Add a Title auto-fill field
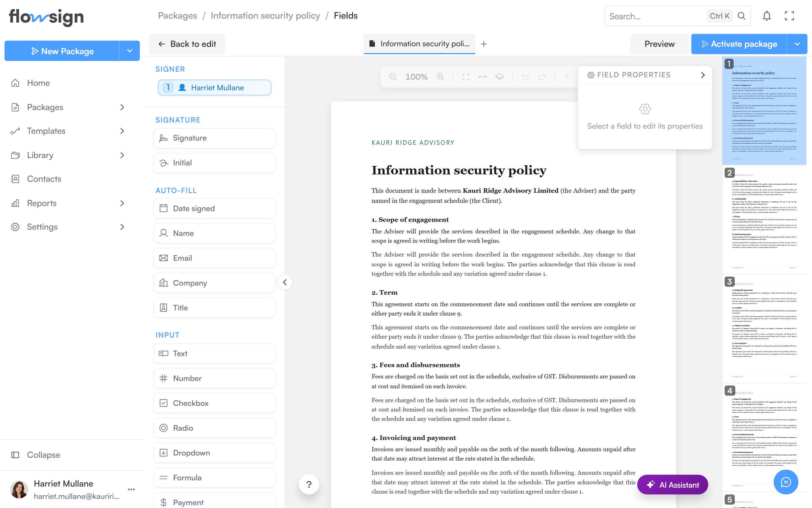Viewport: 812px width, 508px height. pyautogui.click(x=215, y=308)
